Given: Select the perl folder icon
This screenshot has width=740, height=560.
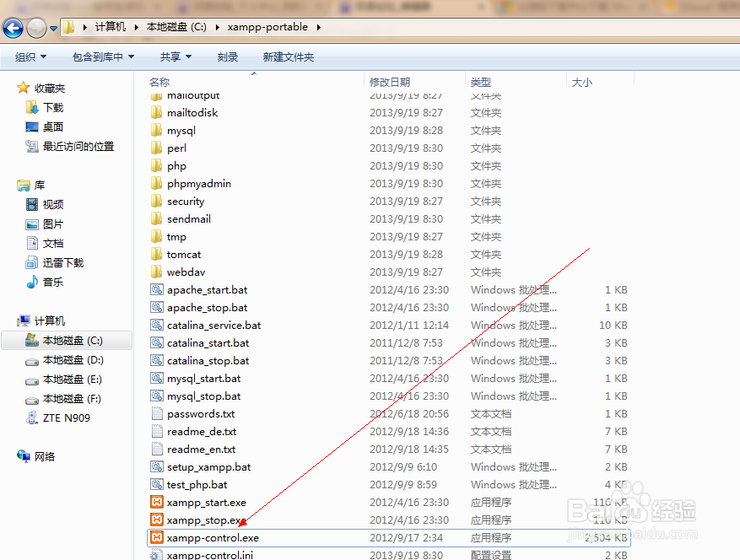Looking at the screenshot, I should pos(157,148).
